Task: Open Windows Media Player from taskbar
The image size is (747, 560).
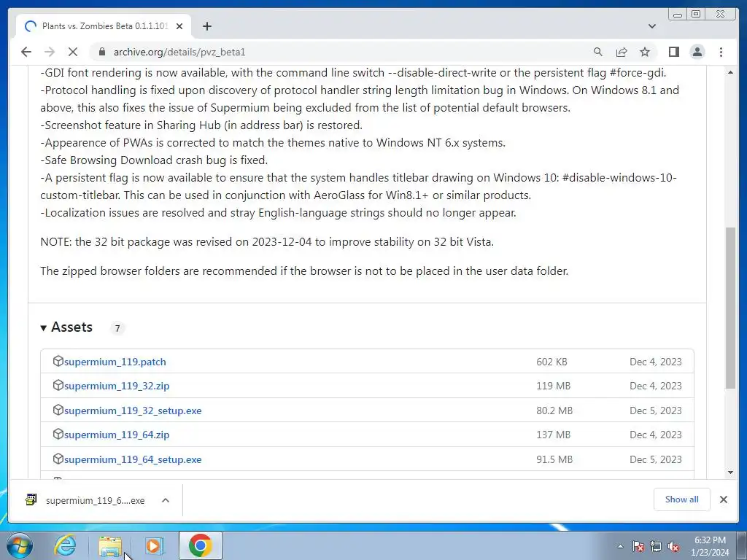Action: (154, 545)
